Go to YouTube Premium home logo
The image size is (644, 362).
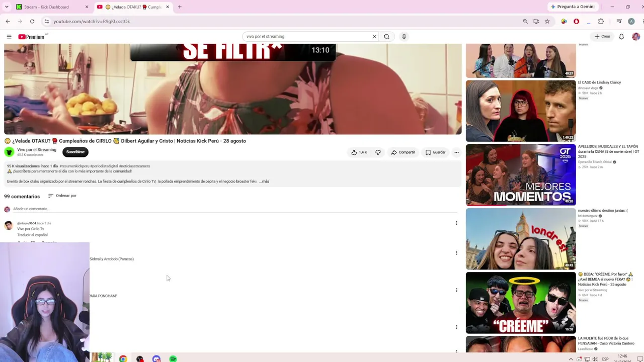[x=31, y=37]
